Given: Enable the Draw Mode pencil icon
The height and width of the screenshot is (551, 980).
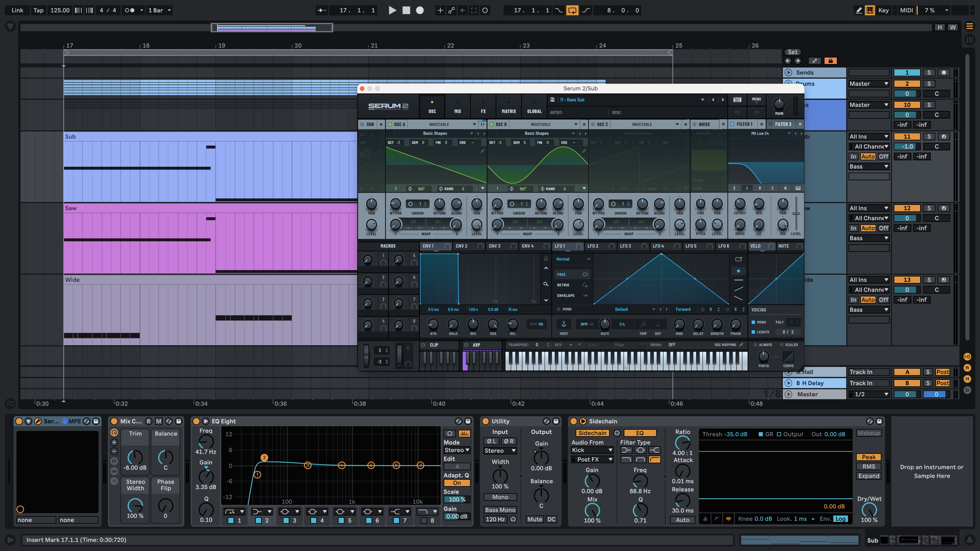Looking at the screenshot, I should point(859,10).
